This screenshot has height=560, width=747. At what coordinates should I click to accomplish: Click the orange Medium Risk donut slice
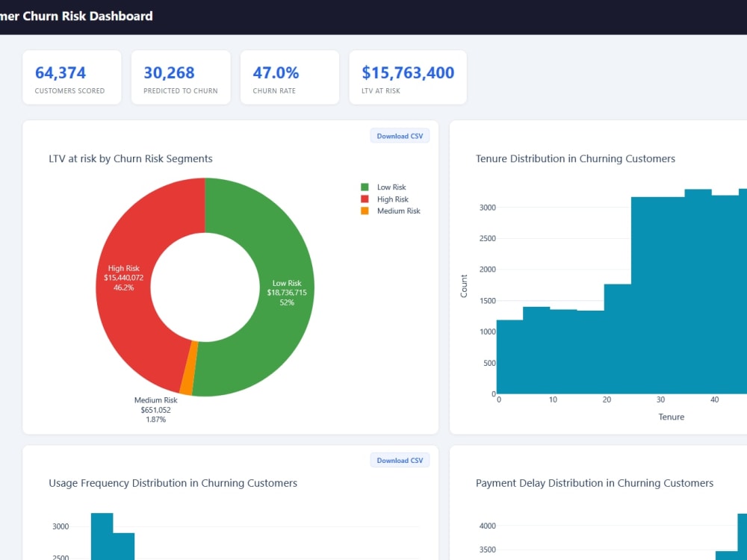(x=188, y=367)
